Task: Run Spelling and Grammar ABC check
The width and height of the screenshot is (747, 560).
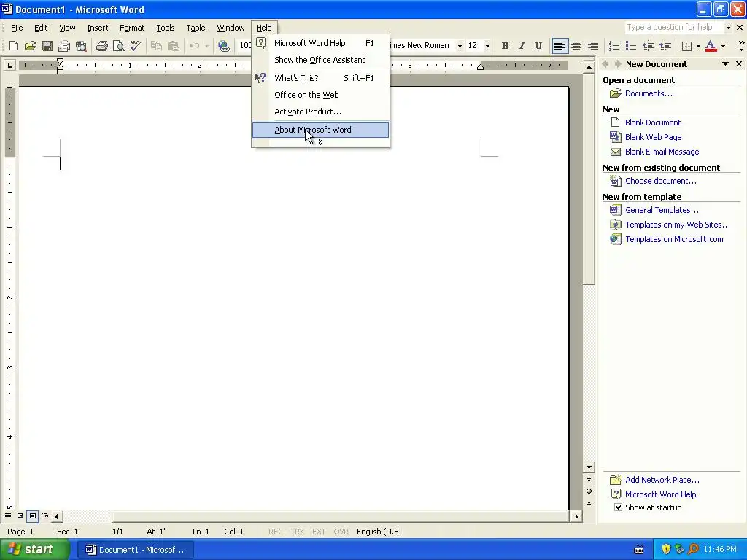Action: pos(135,46)
